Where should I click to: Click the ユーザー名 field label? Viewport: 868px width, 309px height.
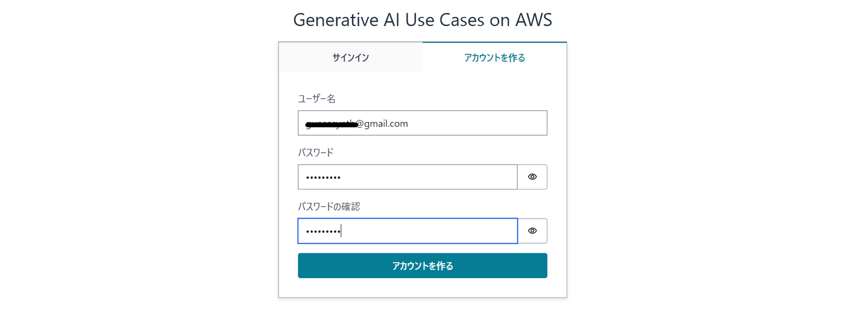click(316, 99)
